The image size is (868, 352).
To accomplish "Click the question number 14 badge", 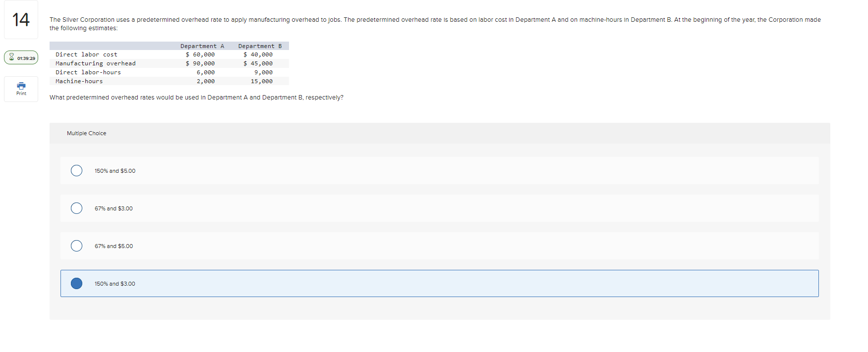I will pyautogui.click(x=20, y=19).
